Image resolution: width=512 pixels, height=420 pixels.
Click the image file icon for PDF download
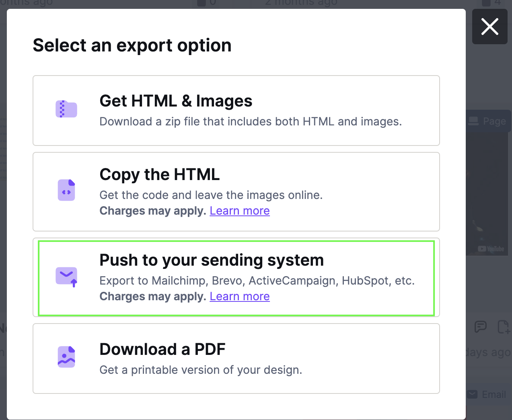66,357
